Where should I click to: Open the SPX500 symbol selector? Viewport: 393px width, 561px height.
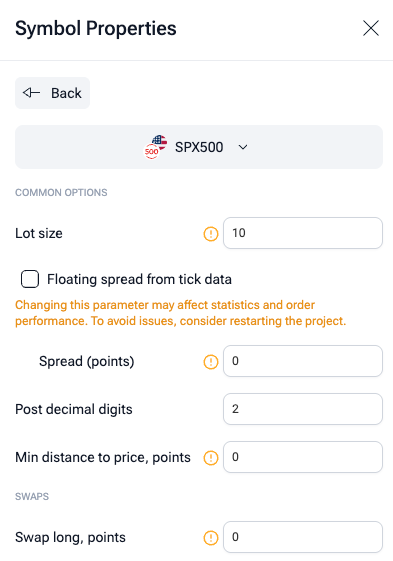coord(199,147)
